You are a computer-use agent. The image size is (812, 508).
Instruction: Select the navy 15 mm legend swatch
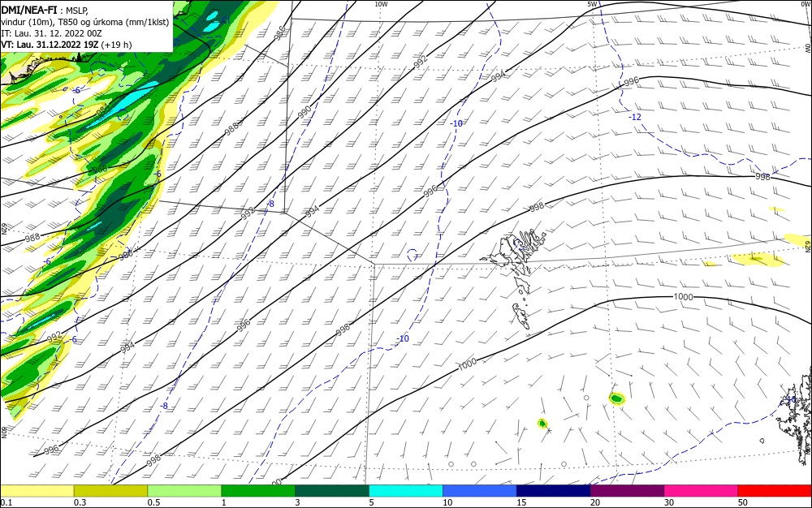pyautogui.click(x=554, y=491)
